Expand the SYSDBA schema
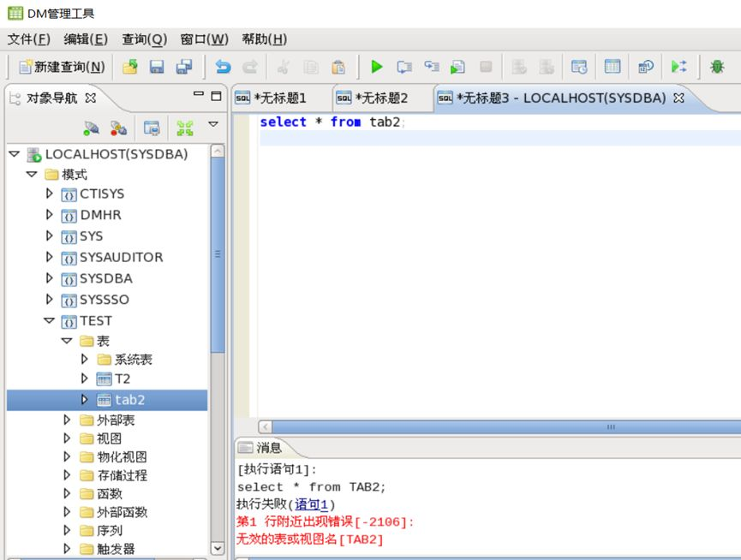 pyautogui.click(x=49, y=278)
